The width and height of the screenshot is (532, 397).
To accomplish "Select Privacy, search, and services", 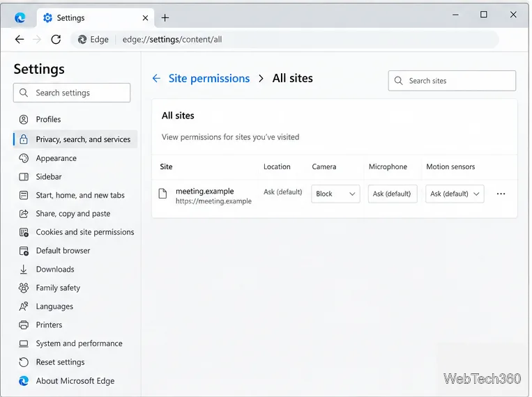I will tap(75, 139).
